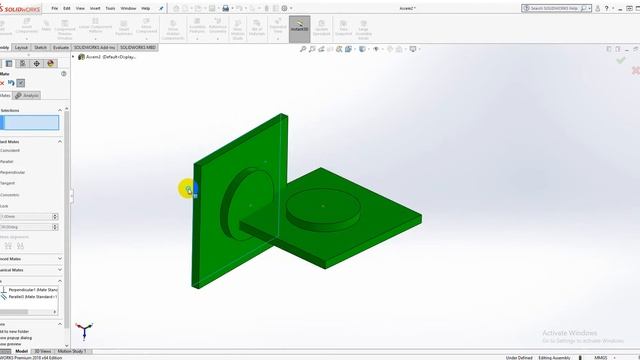
Task: Switch to the Sketch ribbon tab
Action: pos(40,48)
